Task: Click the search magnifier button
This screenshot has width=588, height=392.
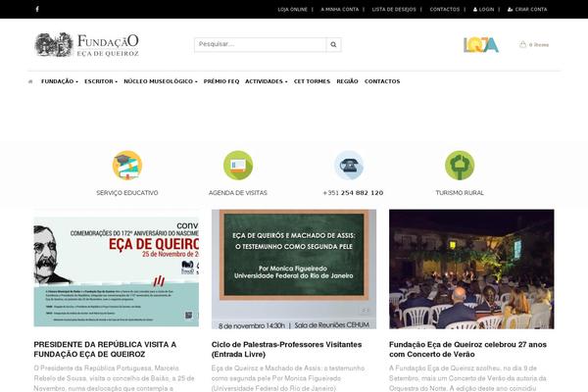Action: coord(333,45)
